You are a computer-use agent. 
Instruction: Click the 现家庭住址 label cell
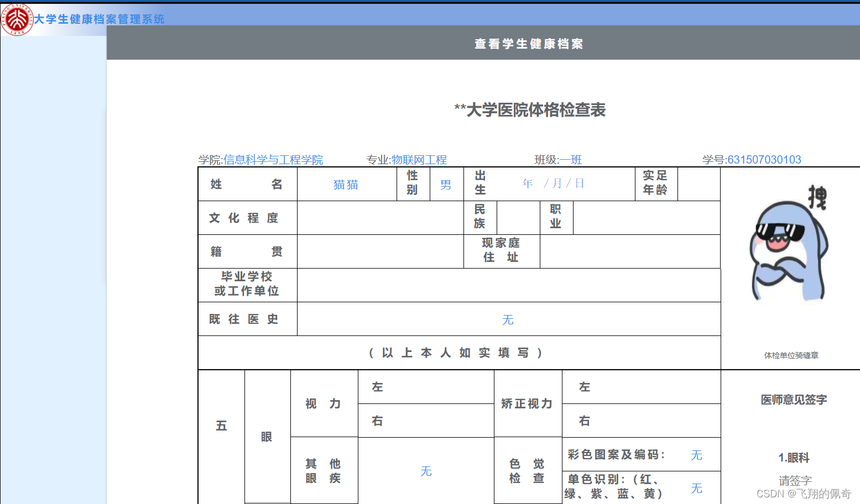point(502,251)
